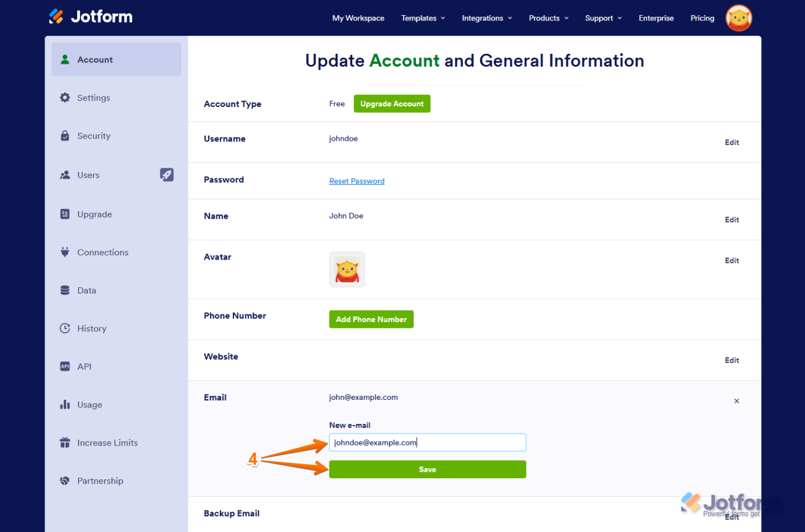Click the Add Phone Number button
The width and height of the screenshot is (805, 532).
click(x=371, y=319)
